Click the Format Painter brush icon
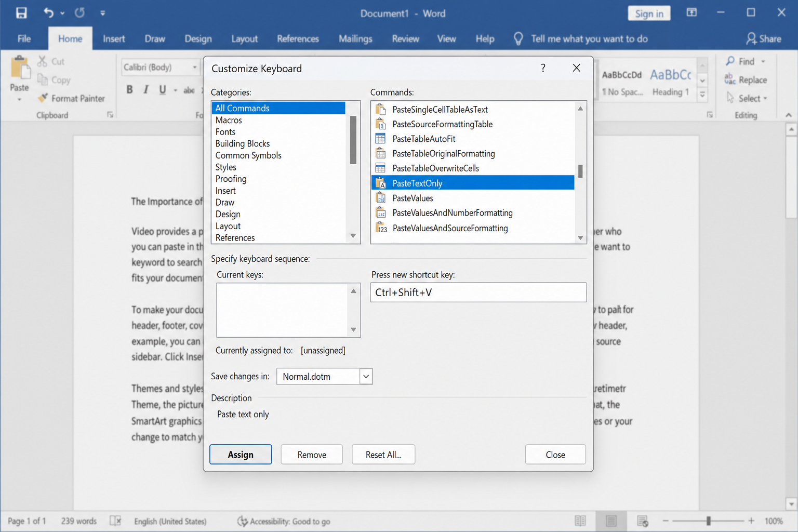This screenshot has height=532, width=798. click(43, 98)
